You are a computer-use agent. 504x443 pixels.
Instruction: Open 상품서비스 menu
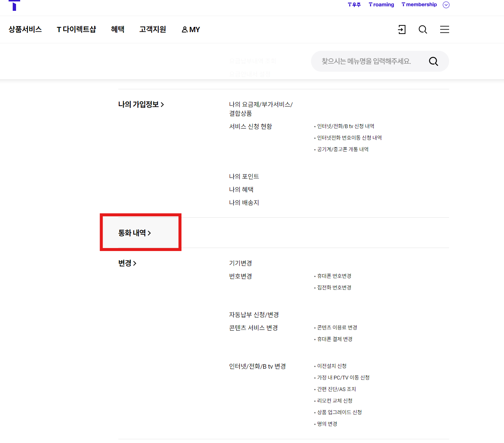[x=25, y=30]
